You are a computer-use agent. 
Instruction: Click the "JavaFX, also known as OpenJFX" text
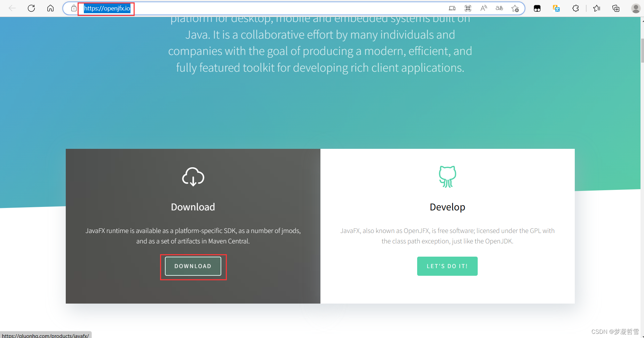[447, 236]
